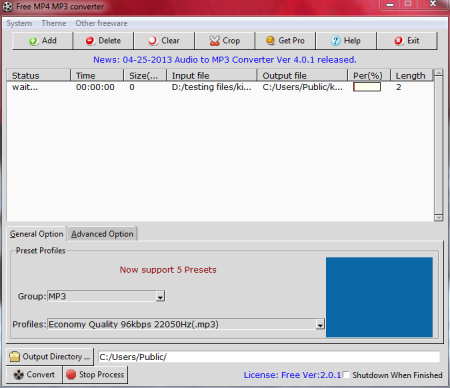The image size is (450, 388).
Task: Click the Size column header
Action: (145, 76)
